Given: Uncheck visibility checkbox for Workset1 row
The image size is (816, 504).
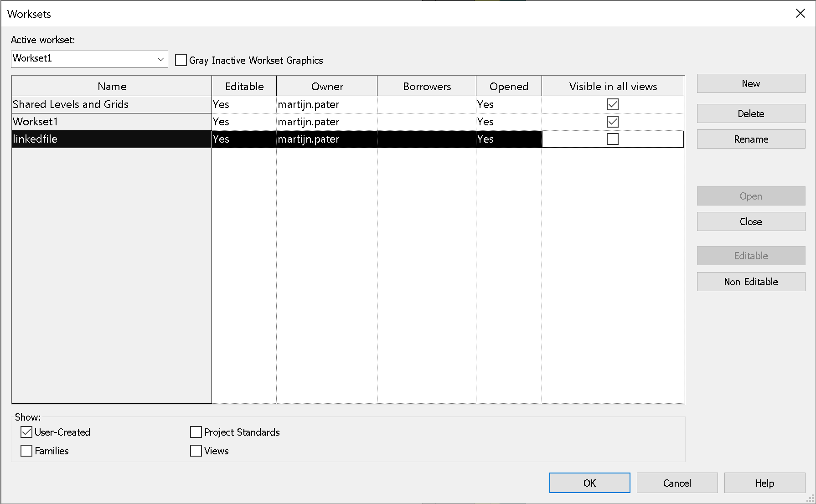Looking at the screenshot, I should pos(613,122).
